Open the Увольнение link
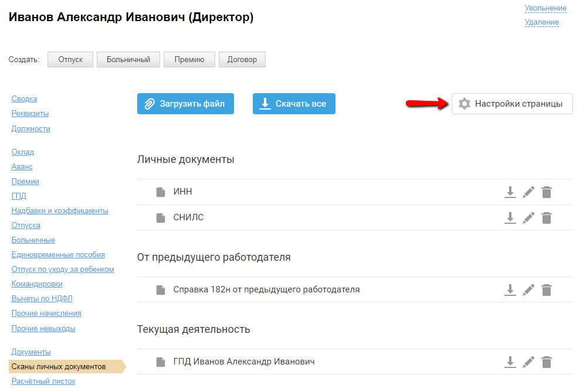The image size is (583, 392). 545,8
